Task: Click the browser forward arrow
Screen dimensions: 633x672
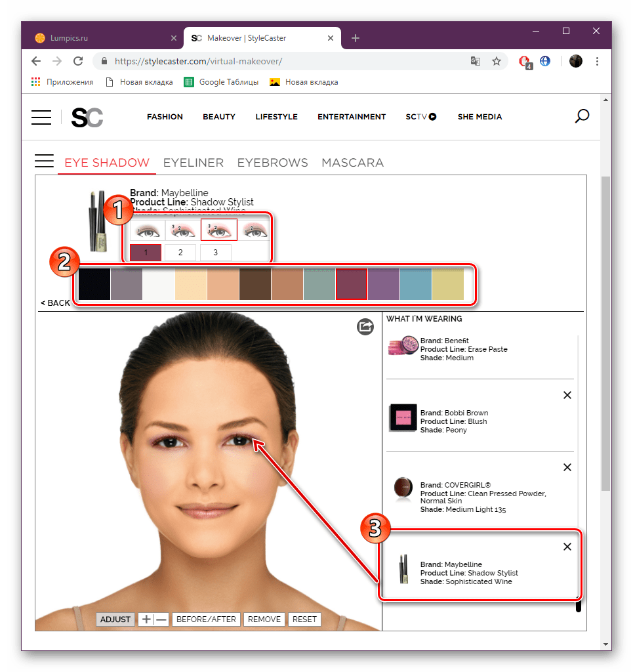Action: tap(57, 61)
